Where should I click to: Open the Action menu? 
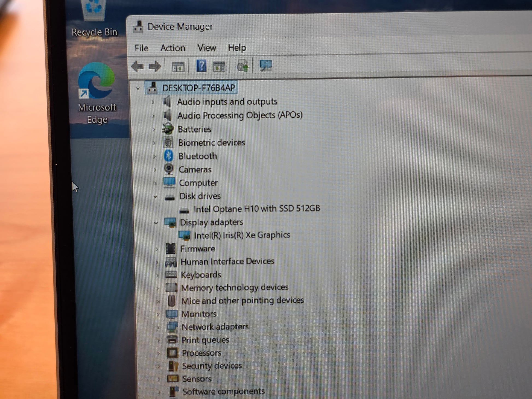[173, 48]
